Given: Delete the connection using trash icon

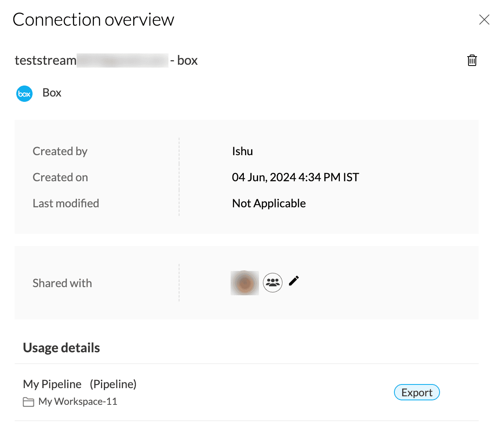Looking at the screenshot, I should coord(472,60).
